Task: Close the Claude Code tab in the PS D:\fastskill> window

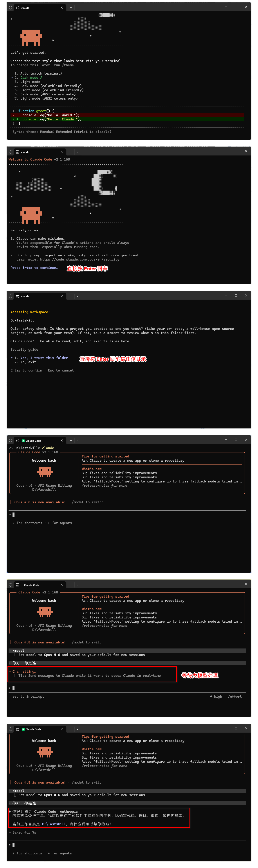Action: click(61, 440)
